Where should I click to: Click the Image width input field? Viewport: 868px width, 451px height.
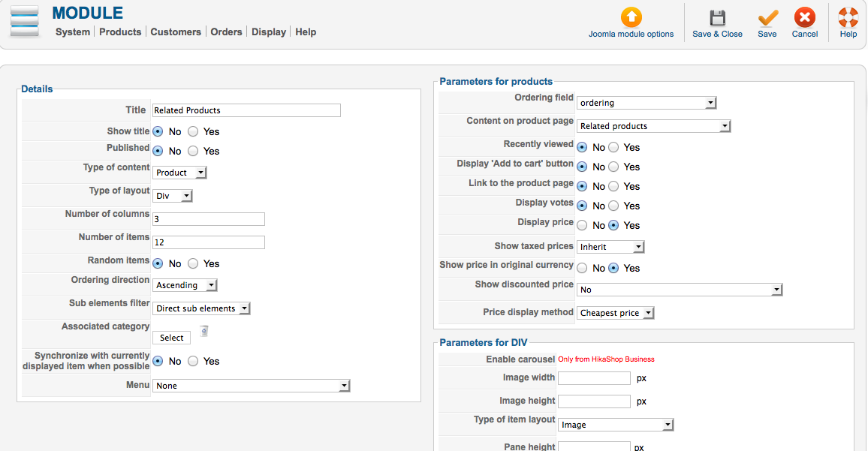click(x=594, y=378)
